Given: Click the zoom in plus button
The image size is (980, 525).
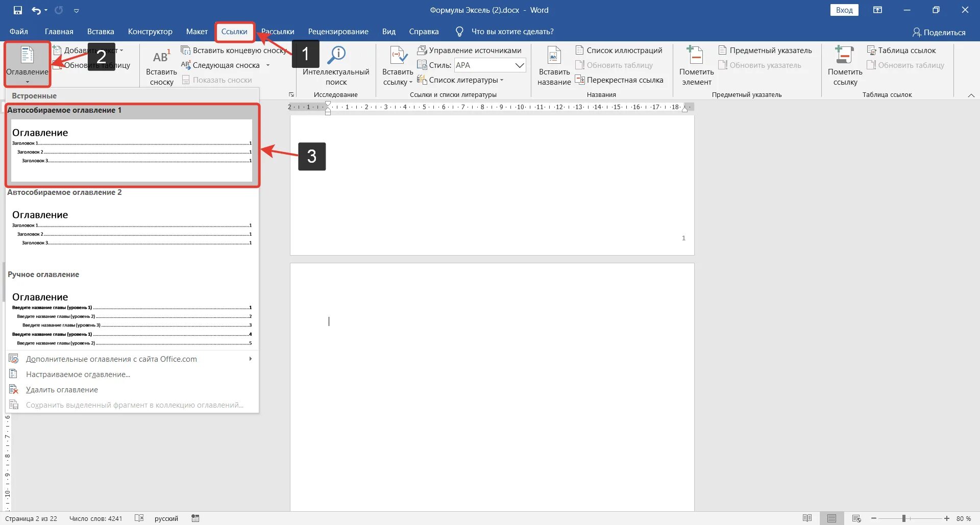Looking at the screenshot, I should click(x=947, y=518).
